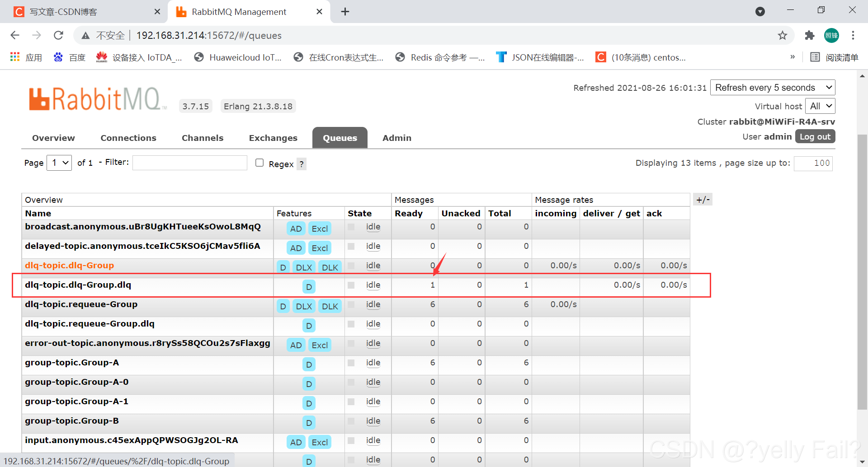Viewport: 868px width, 467px height.
Task: Click the browser address bar URL
Action: (x=209, y=36)
